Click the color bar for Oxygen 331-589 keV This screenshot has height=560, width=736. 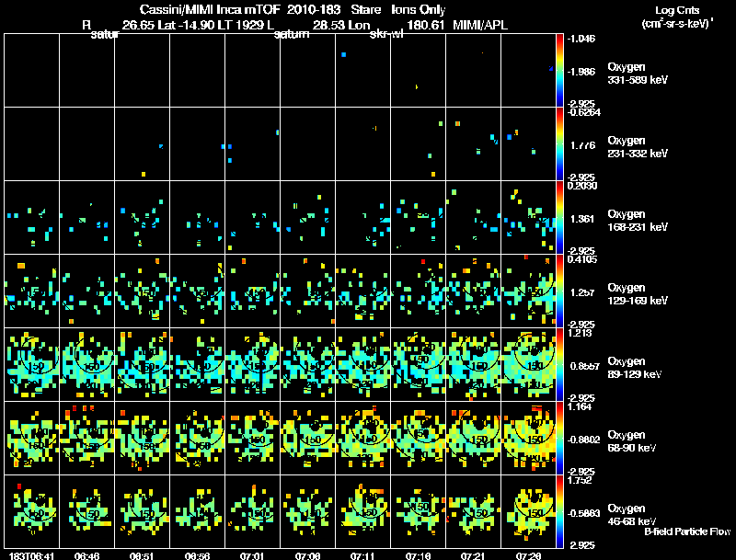point(561,70)
